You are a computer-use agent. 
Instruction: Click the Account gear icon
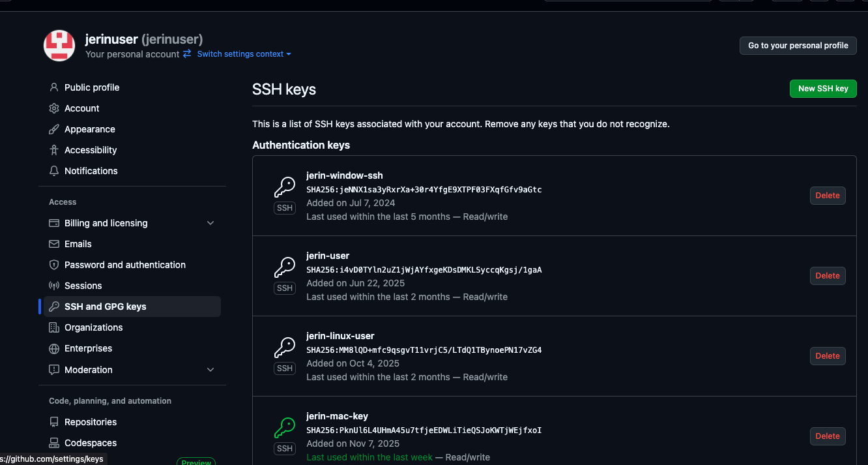pyautogui.click(x=54, y=108)
